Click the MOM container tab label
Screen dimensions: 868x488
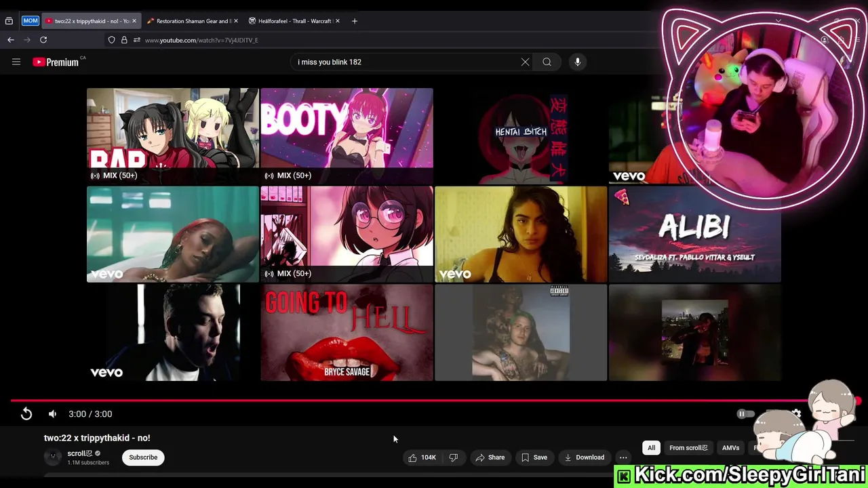(x=31, y=21)
